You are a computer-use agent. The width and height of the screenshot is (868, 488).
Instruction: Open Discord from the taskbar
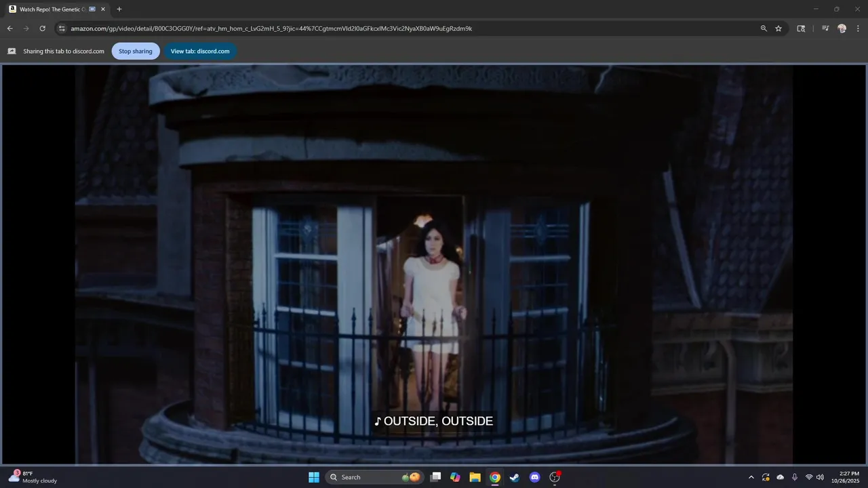pos(534,477)
